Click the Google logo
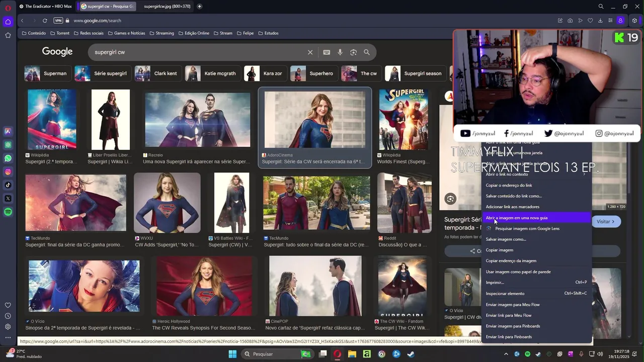 (57, 52)
